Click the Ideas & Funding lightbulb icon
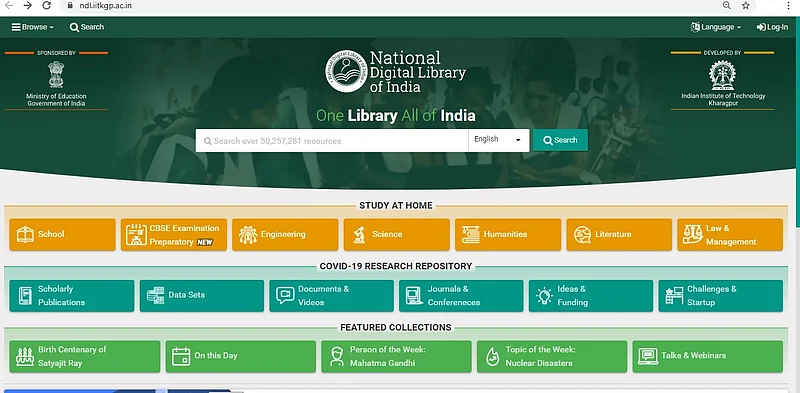The height and width of the screenshot is (393, 800). pyautogui.click(x=544, y=296)
